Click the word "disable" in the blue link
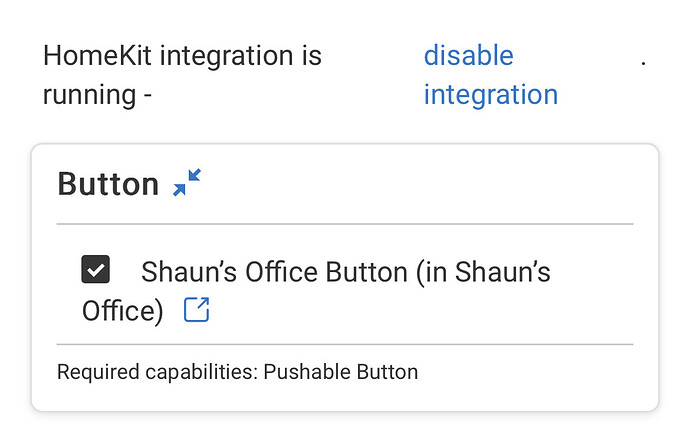The height and width of the screenshot is (424, 690). coord(469,55)
